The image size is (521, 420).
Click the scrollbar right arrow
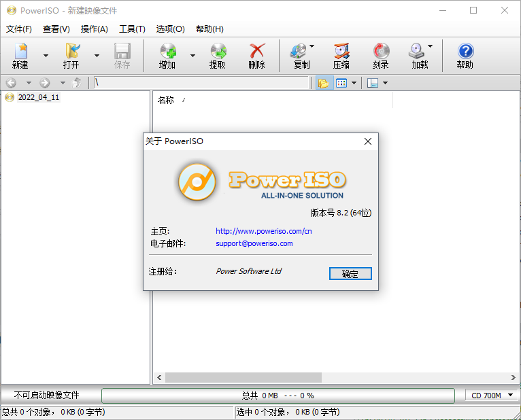513,377
